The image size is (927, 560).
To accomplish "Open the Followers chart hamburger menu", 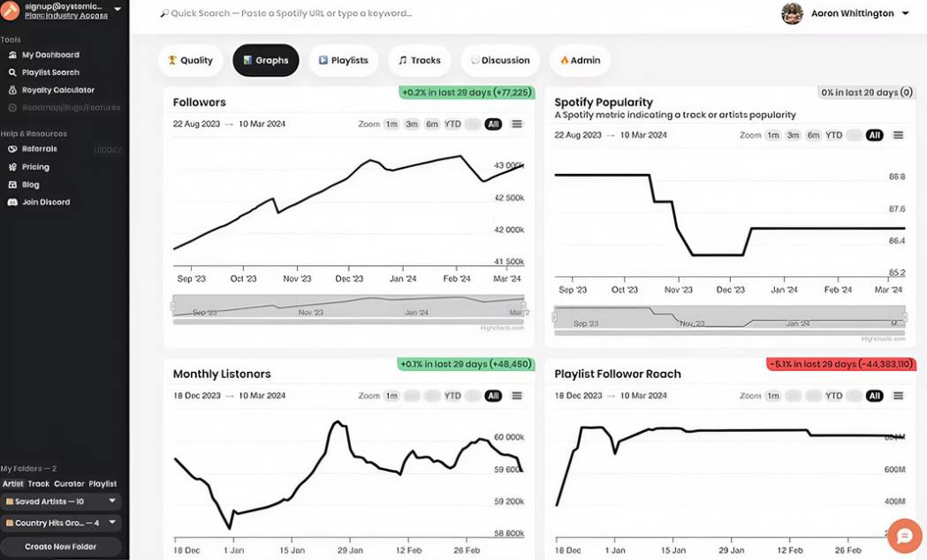I will coord(517,125).
